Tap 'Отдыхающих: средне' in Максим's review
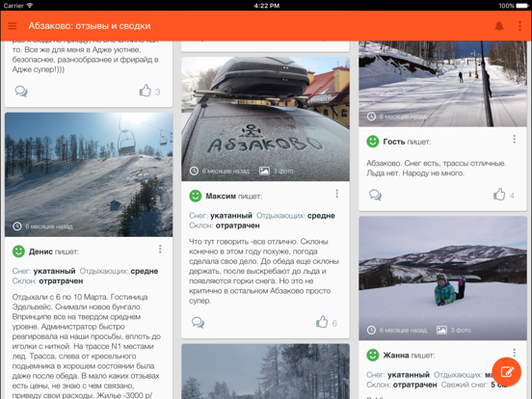 tap(296, 216)
